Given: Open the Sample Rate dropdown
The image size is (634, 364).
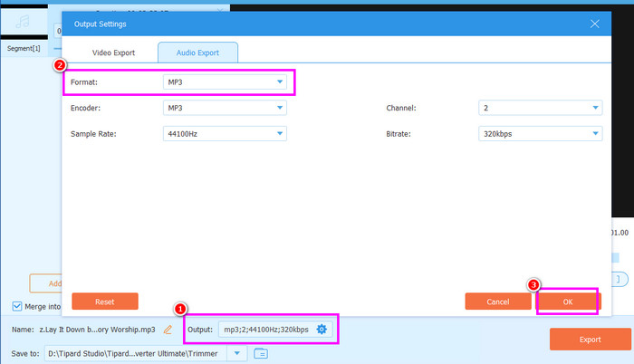Looking at the screenshot, I should [x=225, y=134].
